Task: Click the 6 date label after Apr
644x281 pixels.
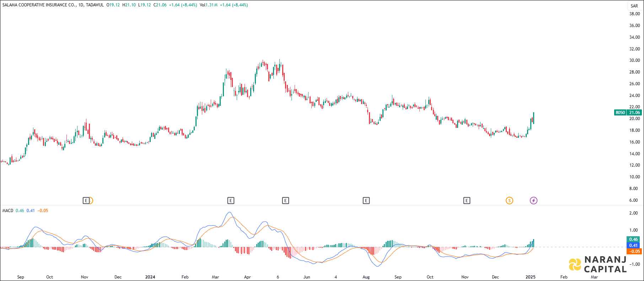Action: [x=278, y=277]
